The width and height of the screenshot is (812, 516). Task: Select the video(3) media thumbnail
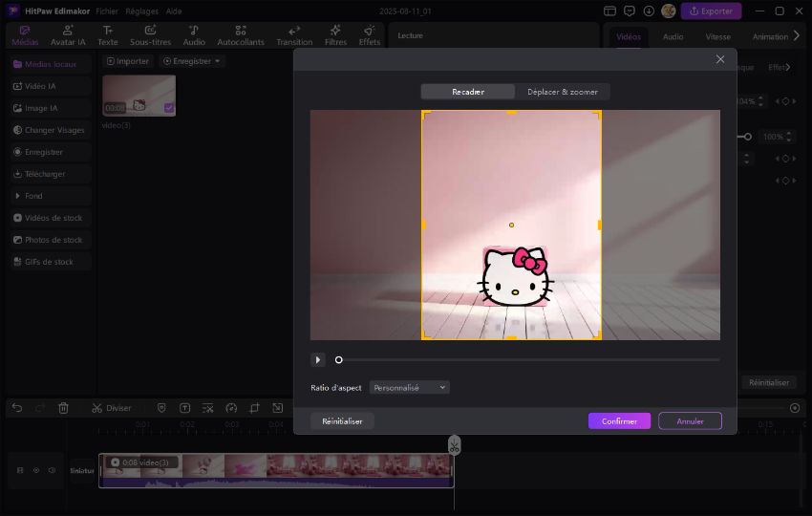(x=139, y=96)
